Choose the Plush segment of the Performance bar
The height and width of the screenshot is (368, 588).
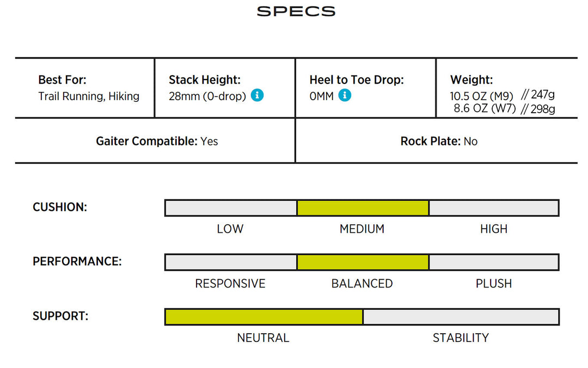(494, 262)
